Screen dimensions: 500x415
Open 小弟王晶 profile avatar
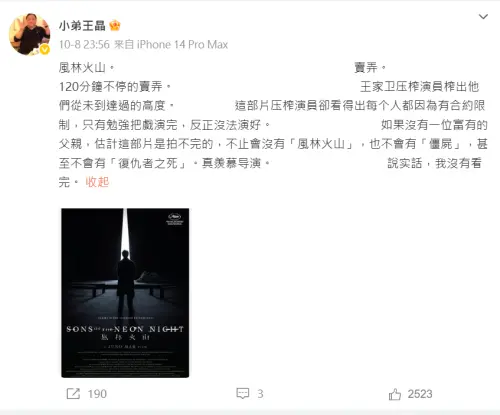point(30,34)
